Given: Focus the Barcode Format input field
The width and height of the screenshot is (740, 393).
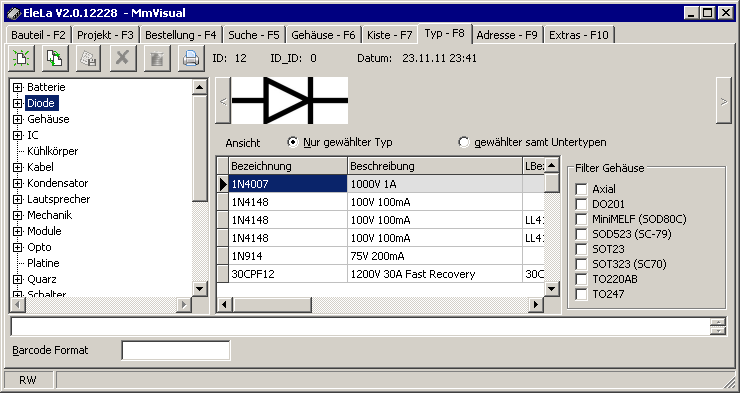Looking at the screenshot, I should click(176, 351).
